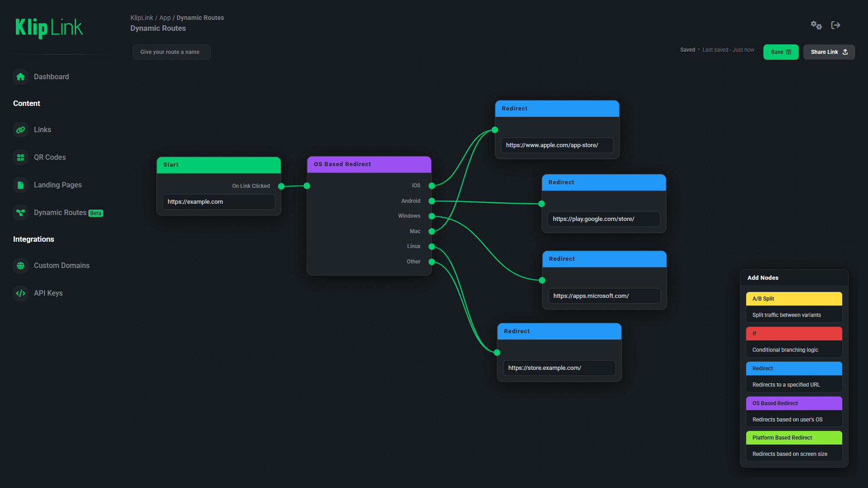Click 'Conditional branching logic' description

(785, 350)
